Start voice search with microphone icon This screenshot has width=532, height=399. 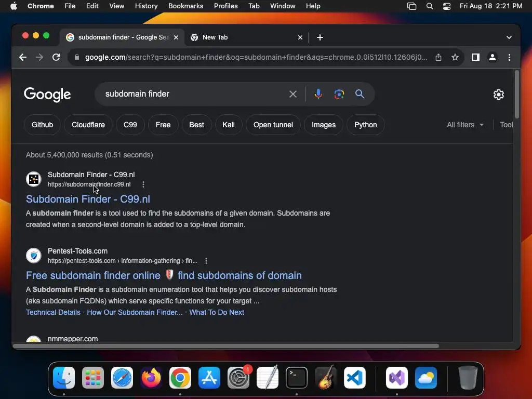(x=318, y=94)
